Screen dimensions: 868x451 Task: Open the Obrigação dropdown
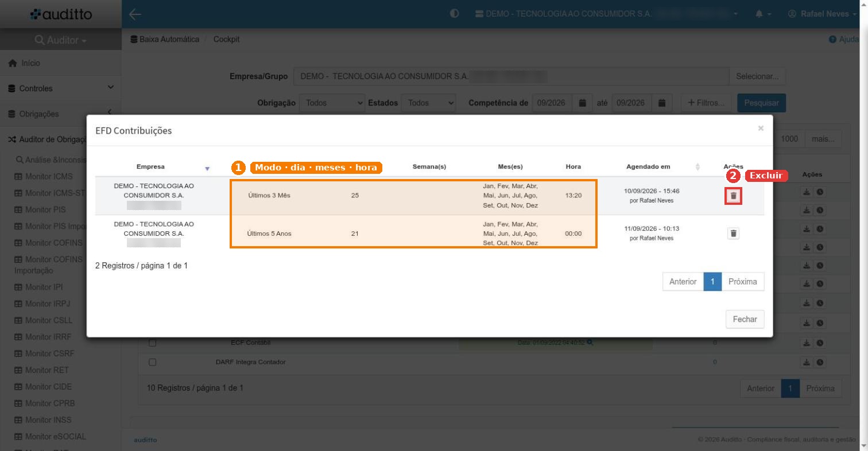(332, 103)
